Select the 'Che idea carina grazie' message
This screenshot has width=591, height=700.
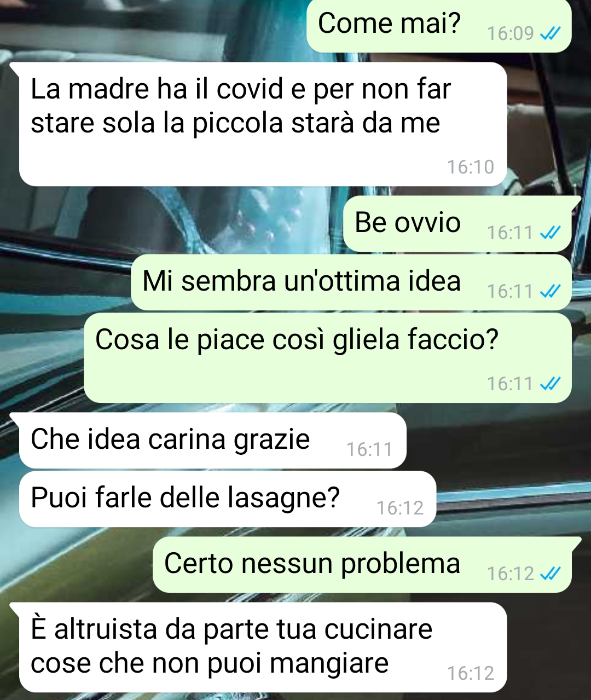(212, 441)
